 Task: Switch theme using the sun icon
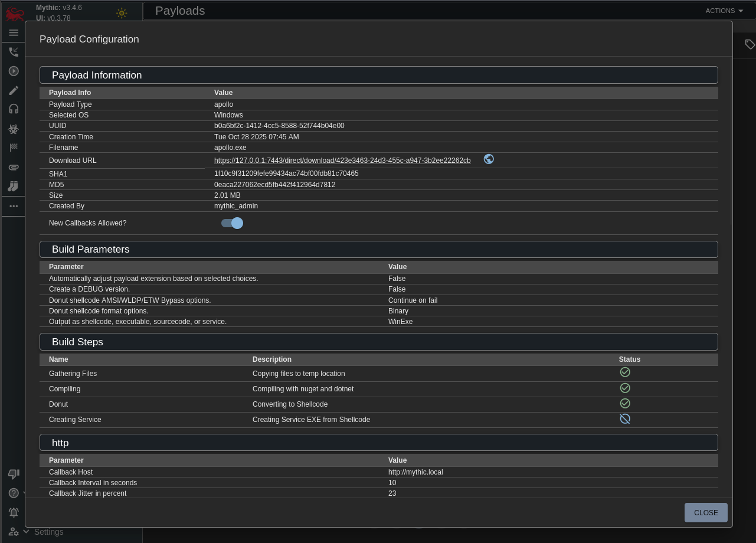[122, 13]
